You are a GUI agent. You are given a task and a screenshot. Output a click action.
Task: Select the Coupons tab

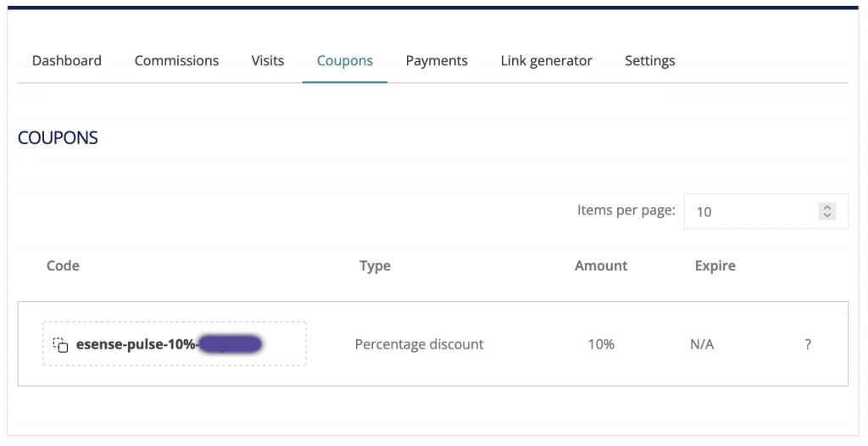(345, 61)
